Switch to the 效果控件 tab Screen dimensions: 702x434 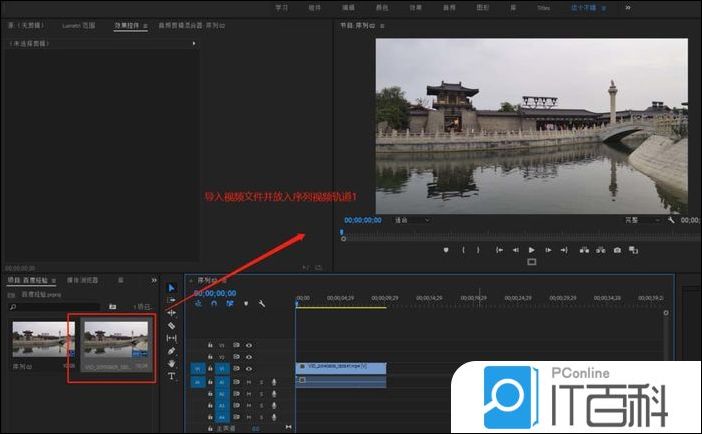tap(127, 23)
